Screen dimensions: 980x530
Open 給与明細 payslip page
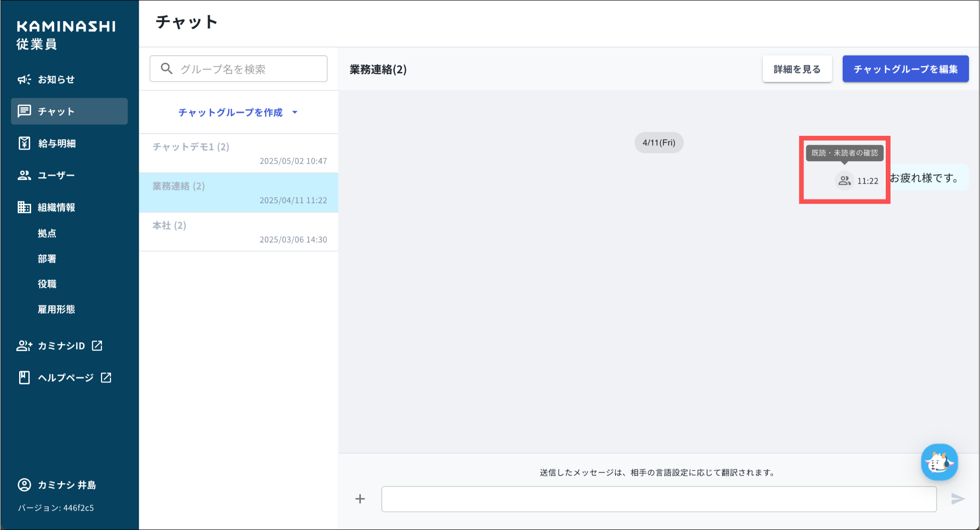click(x=56, y=144)
